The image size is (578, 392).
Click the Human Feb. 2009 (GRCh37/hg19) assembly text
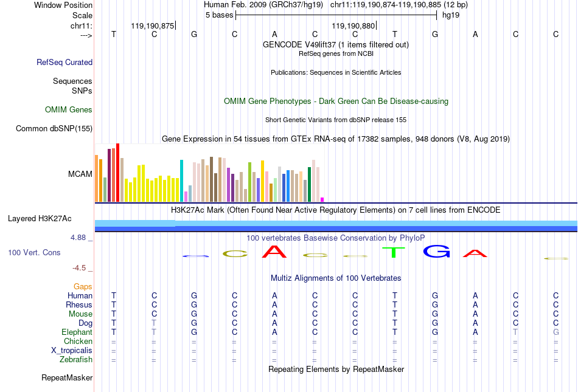click(x=263, y=5)
